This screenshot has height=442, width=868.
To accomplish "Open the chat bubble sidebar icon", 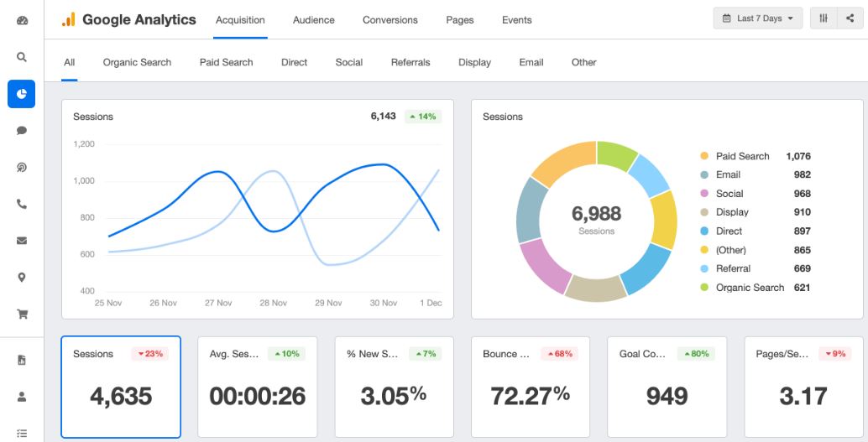I will tap(22, 131).
